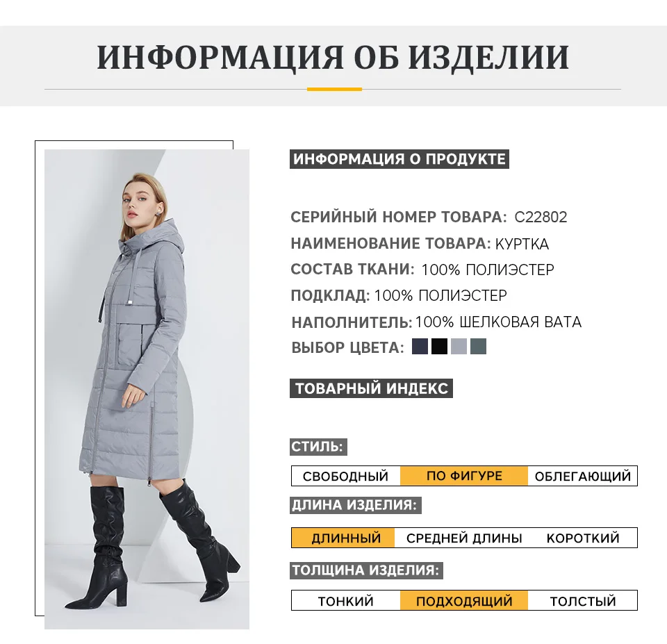Choose the ОБЛЕГАЮЩИЙ style option
This screenshot has height=644, width=667.
583,476
